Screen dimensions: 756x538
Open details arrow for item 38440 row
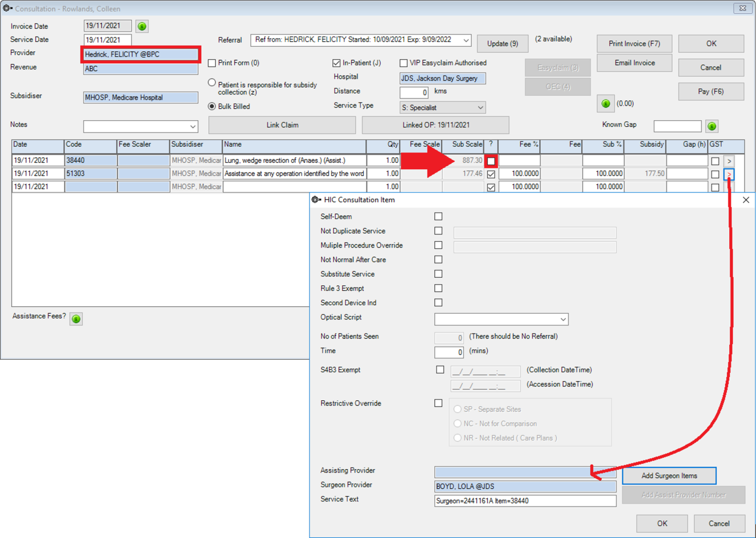coord(729,161)
